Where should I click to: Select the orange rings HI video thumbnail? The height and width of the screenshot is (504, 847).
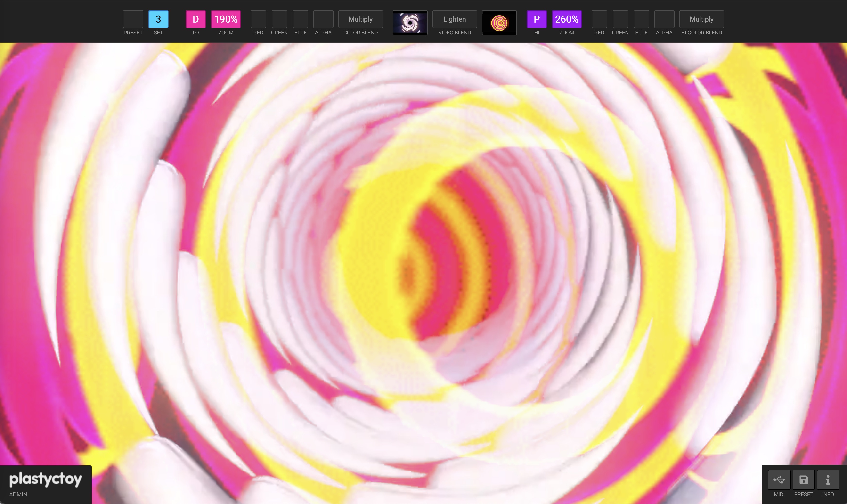click(x=499, y=23)
